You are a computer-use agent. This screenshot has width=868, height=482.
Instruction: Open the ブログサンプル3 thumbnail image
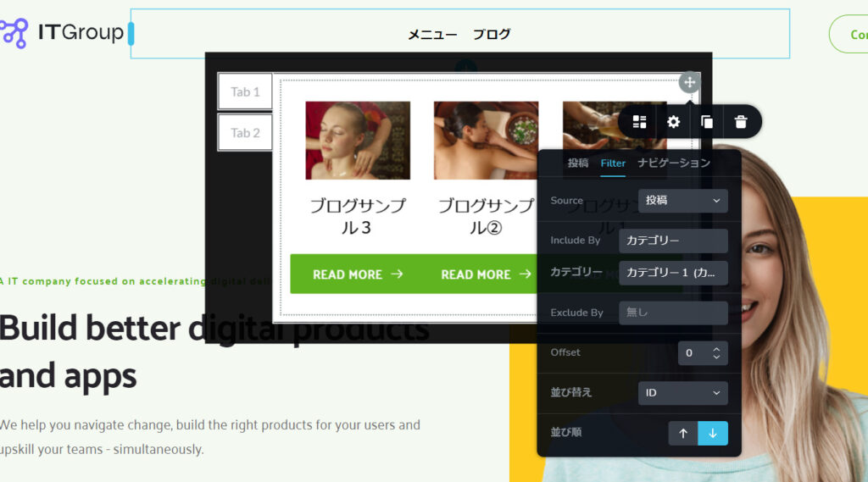tap(358, 141)
